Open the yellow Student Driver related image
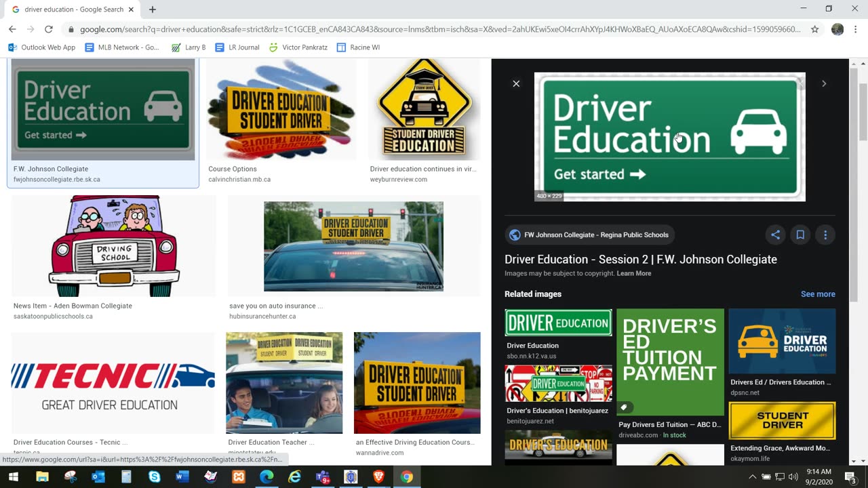The image size is (868, 488). coord(782,420)
